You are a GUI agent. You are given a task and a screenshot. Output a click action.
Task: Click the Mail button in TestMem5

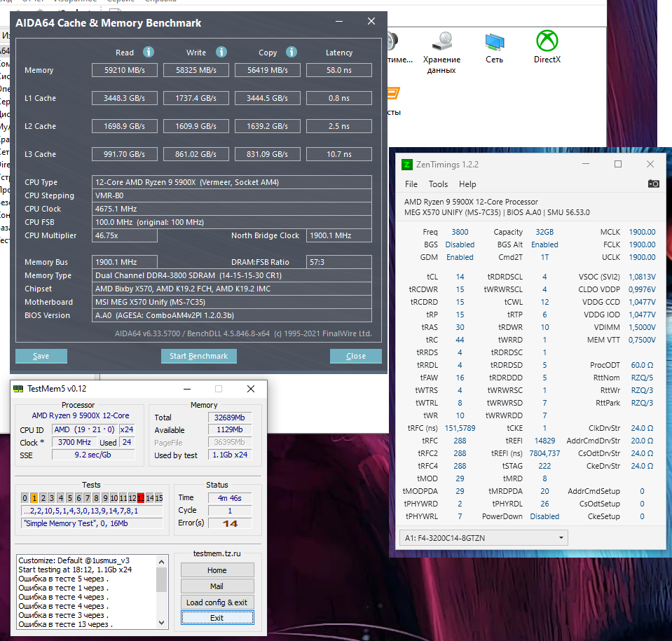tap(217, 586)
